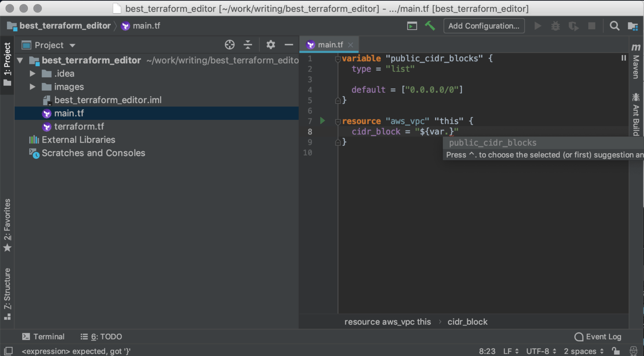Fold the resource block on line 7
Screen dimensions: 644x356
338,122
